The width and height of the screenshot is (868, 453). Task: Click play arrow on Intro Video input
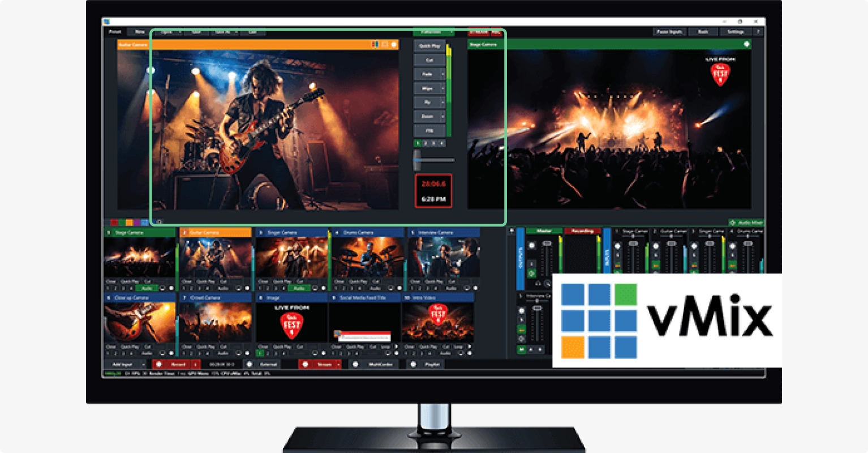point(470,347)
